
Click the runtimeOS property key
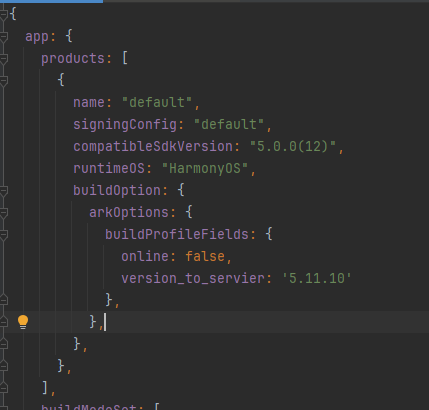pyautogui.click(x=109, y=168)
